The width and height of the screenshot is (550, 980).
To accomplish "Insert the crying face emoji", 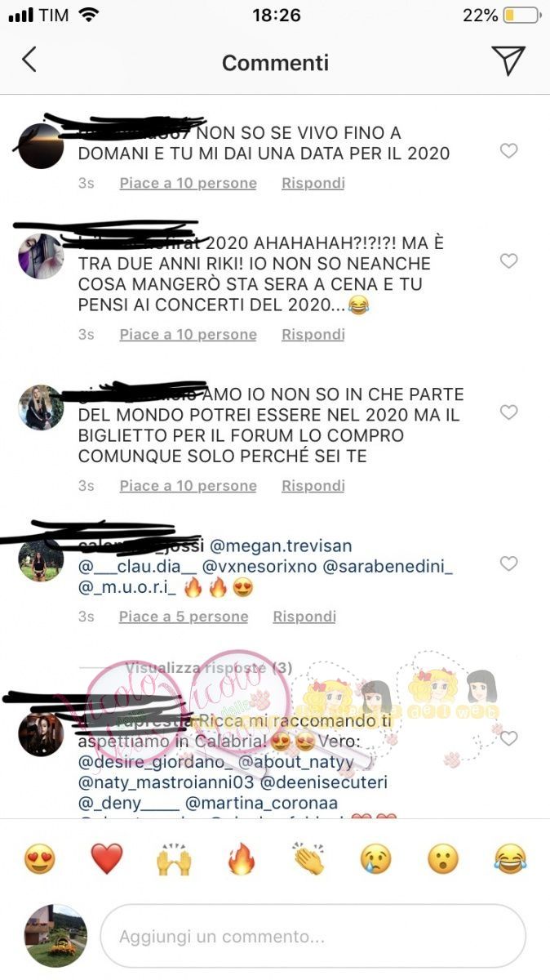I will [376, 859].
